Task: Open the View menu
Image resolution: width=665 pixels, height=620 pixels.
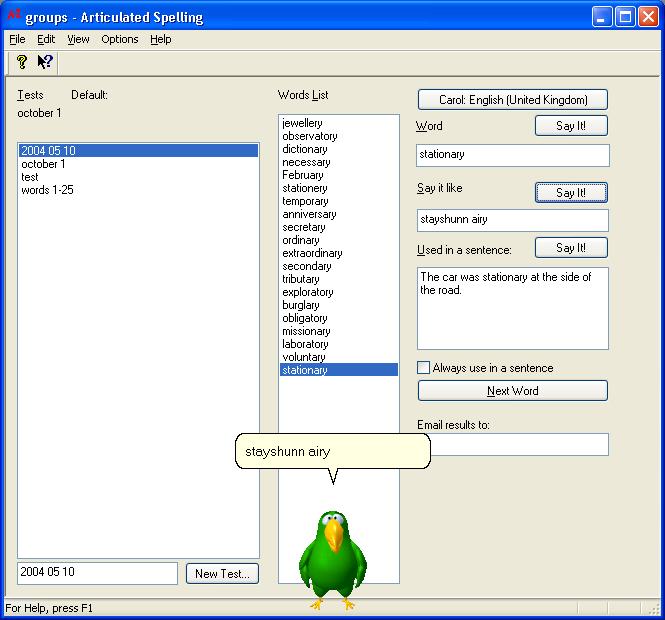Action: pos(78,39)
